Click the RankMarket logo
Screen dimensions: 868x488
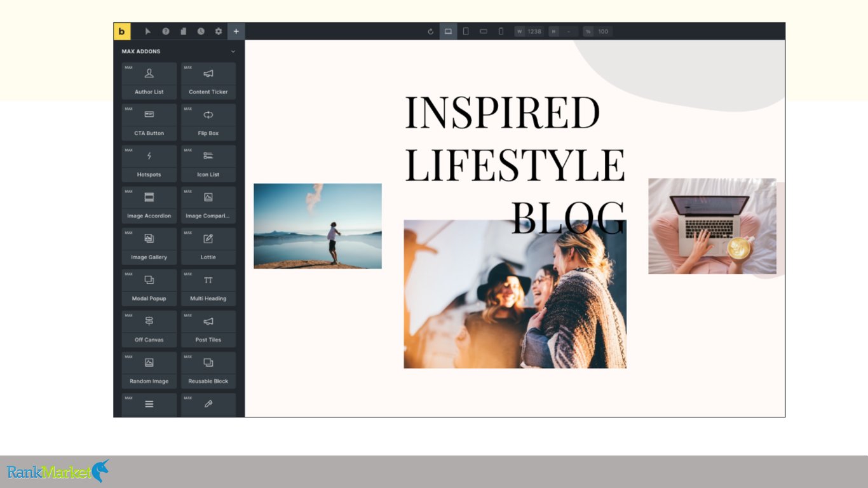58,471
